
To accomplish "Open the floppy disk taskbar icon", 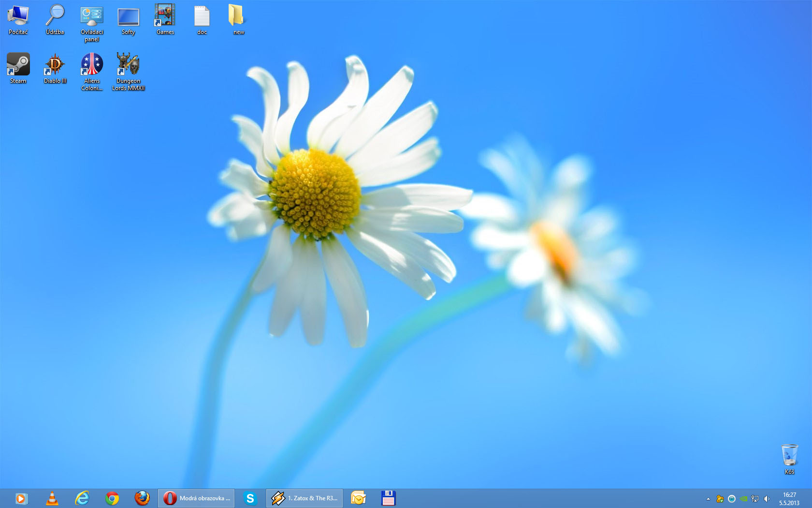I will 388,498.
